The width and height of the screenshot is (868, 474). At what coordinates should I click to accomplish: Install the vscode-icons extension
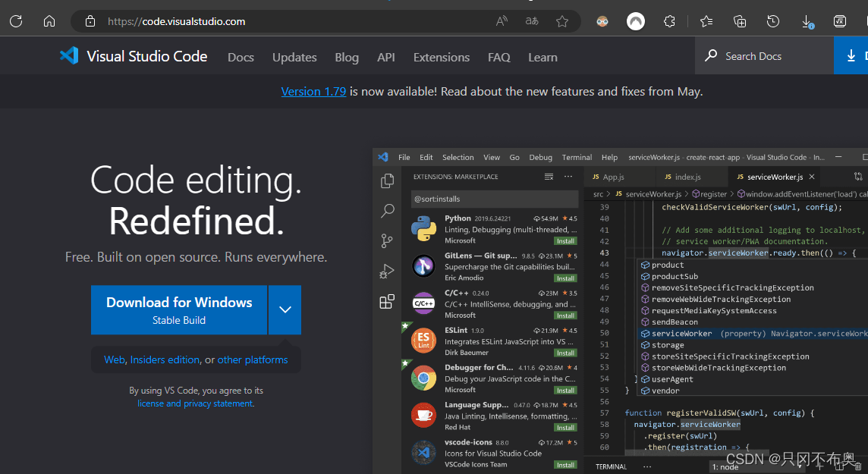pos(565,465)
